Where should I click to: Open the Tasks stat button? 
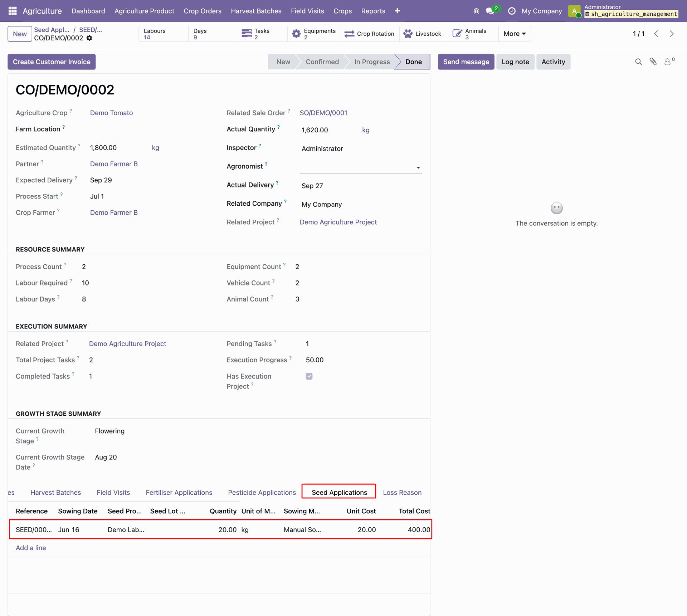pyautogui.click(x=263, y=34)
